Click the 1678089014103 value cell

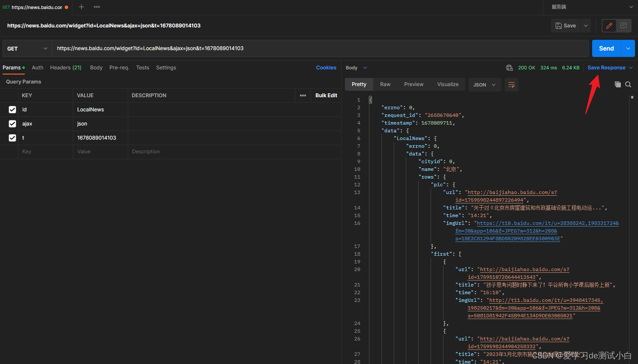tap(100, 138)
